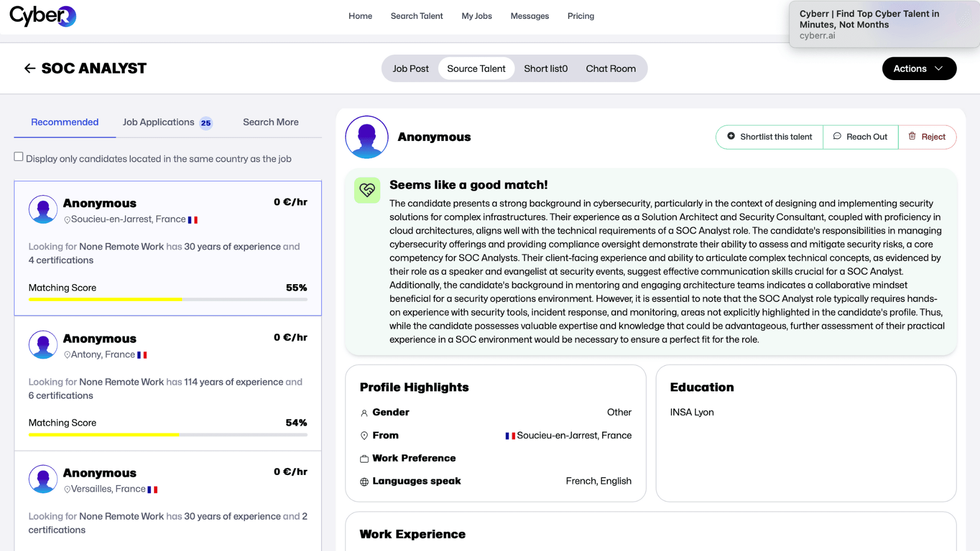
Task: Enable same-country candidates checkbox
Action: tap(19, 157)
